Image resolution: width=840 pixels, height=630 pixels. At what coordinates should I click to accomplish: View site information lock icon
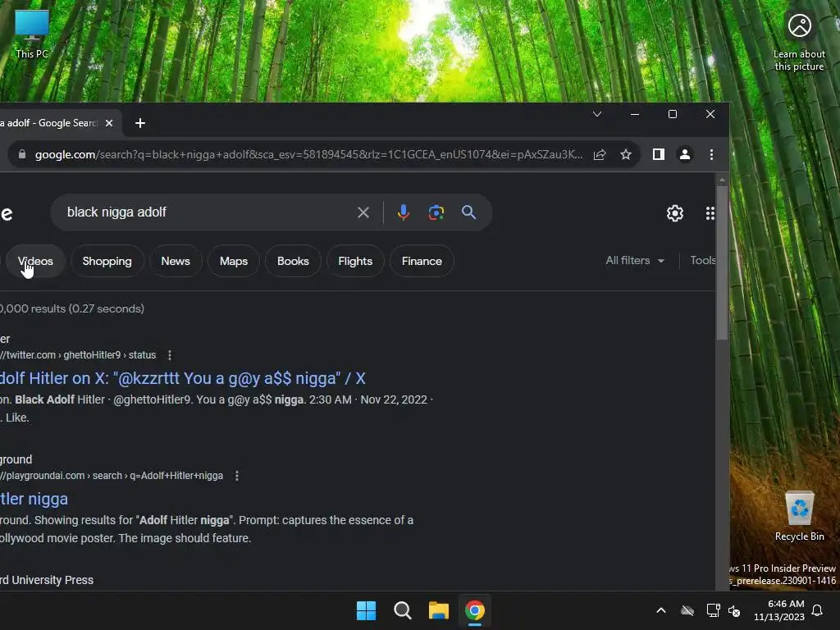[x=22, y=154]
